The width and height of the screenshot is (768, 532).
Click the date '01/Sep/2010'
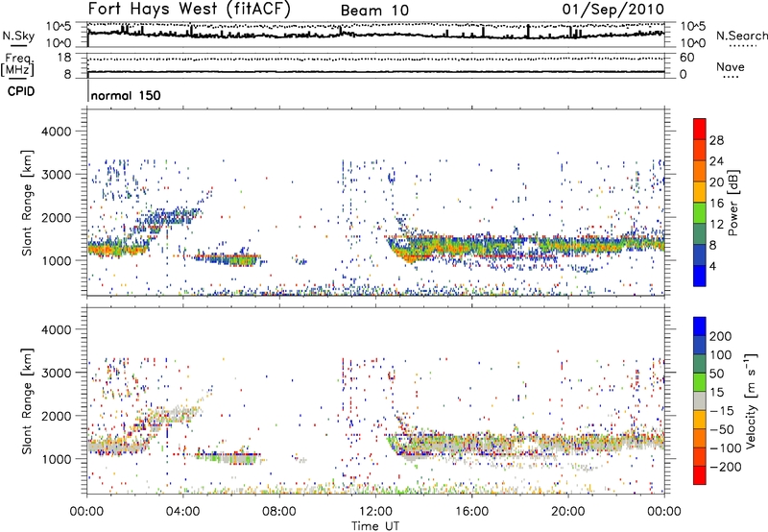pyautogui.click(x=613, y=9)
